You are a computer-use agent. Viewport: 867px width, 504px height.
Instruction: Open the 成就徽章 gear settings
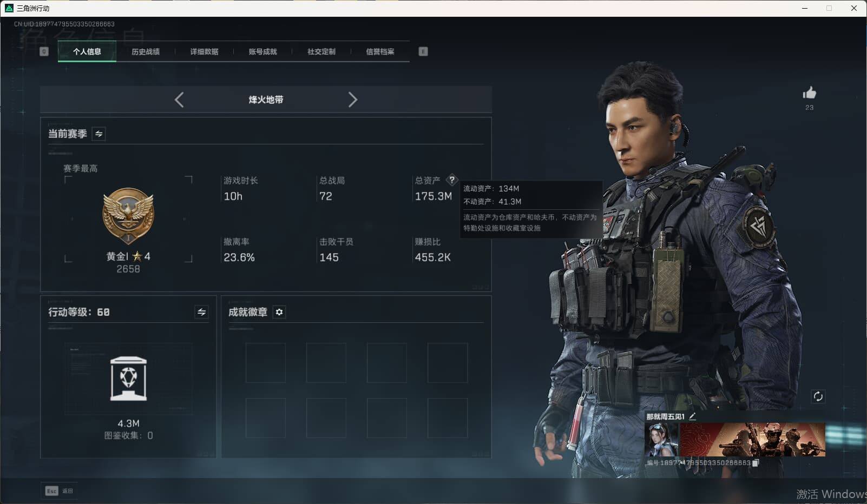click(x=279, y=312)
